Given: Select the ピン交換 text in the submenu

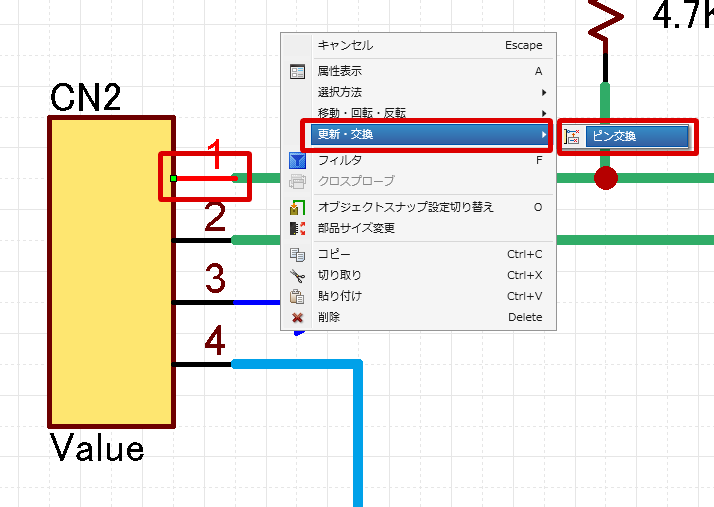Looking at the screenshot, I should coord(614,136).
